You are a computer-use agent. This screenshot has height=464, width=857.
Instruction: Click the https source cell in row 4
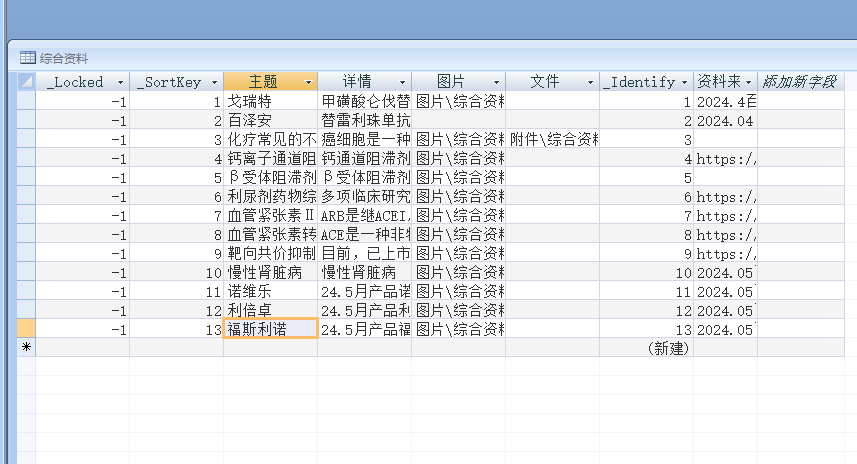pos(725,158)
